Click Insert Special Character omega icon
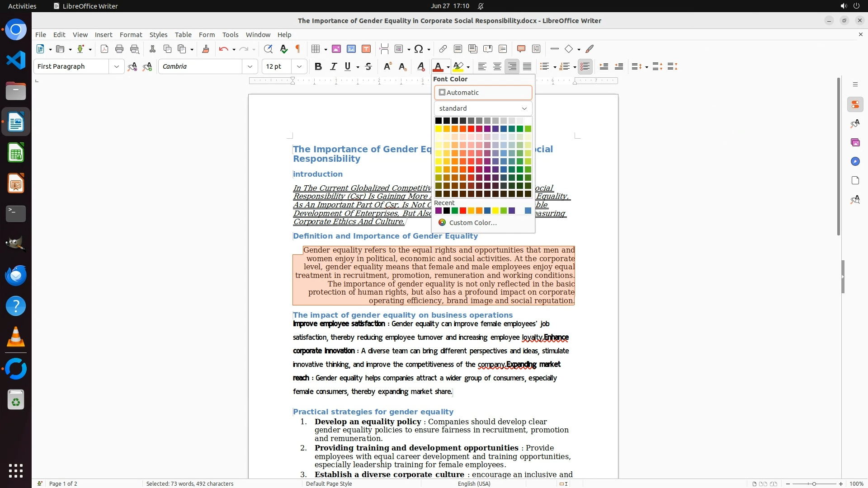Image resolution: width=868 pixels, height=488 pixels. click(x=419, y=49)
